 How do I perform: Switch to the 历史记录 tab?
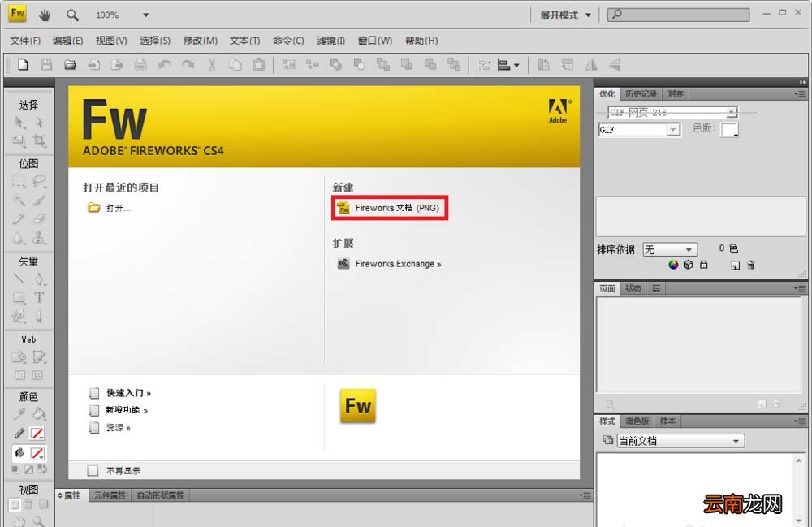[641, 93]
